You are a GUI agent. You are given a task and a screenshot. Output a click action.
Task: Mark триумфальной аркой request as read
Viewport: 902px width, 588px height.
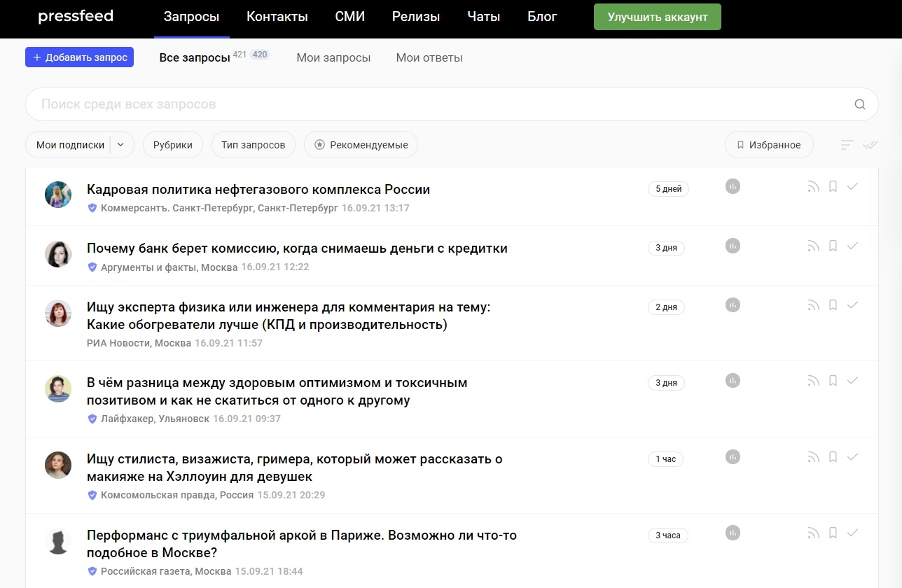[852, 533]
